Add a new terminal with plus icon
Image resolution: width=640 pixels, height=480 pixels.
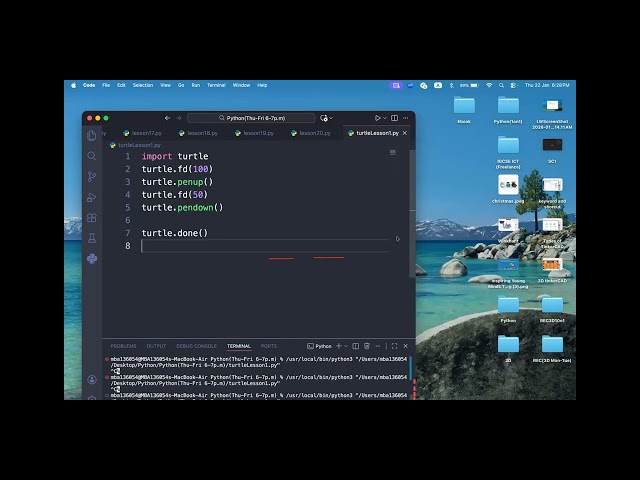(x=338, y=346)
